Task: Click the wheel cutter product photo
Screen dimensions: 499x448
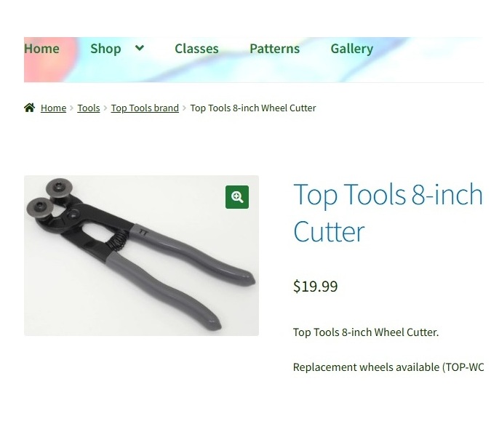Action: [141, 255]
